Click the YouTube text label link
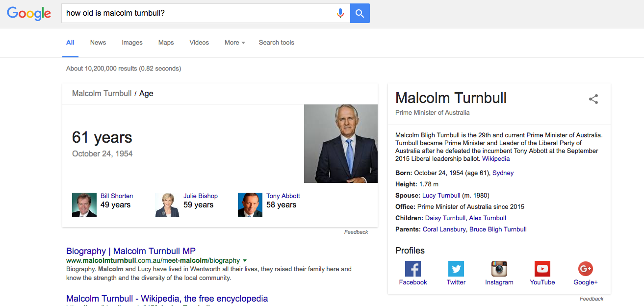644x306 pixels. click(542, 282)
